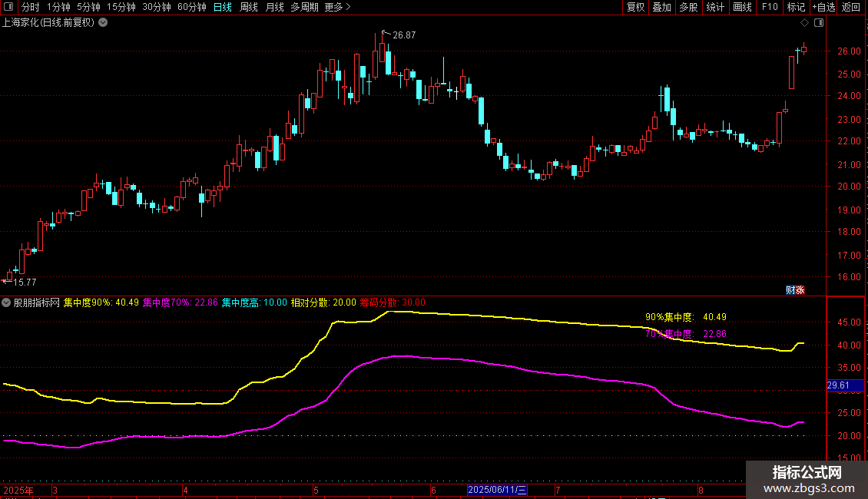Click the 20.00 price axis label
Viewport: 868px width, 499px height.
pyautogui.click(x=849, y=187)
